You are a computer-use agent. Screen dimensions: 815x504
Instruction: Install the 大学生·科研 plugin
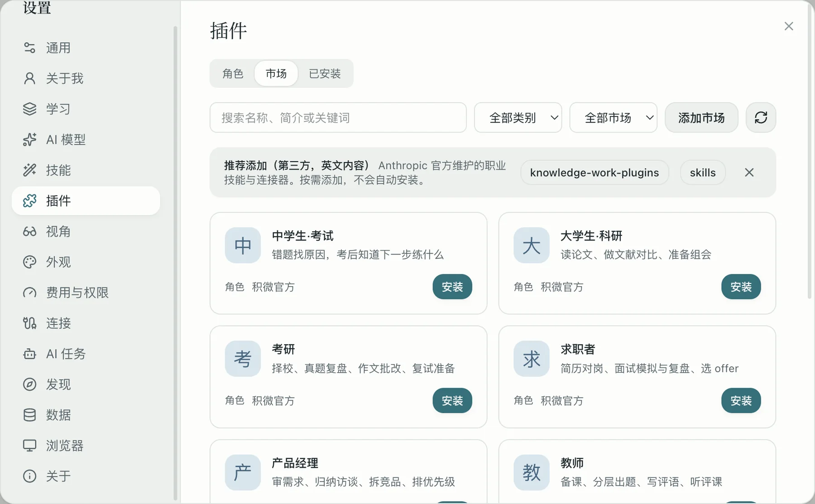[741, 287]
